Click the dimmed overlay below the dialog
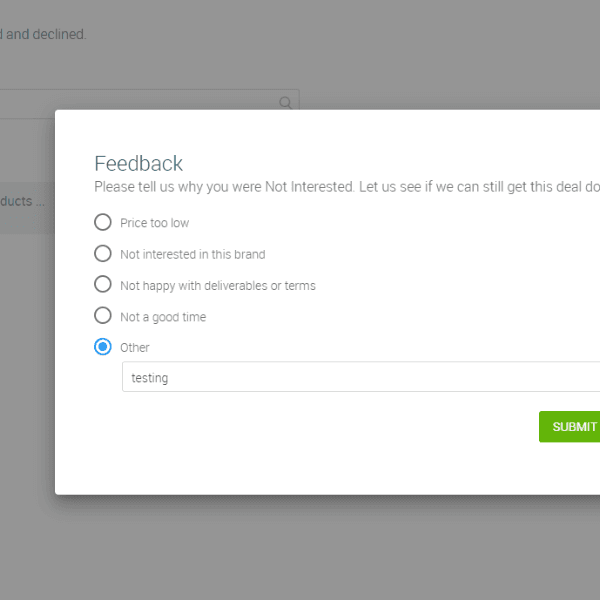The width and height of the screenshot is (600, 600). (x=300, y=548)
